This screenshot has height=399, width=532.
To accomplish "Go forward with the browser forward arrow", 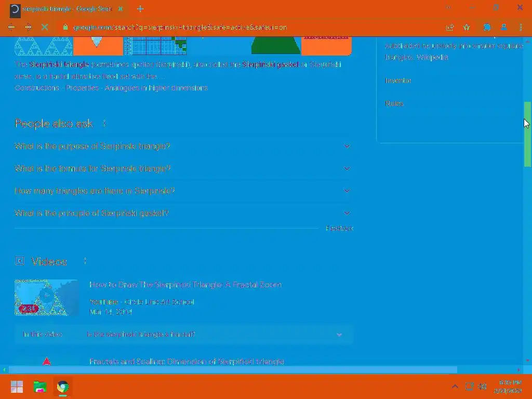I will pyautogui.click(x=28, y=27).
